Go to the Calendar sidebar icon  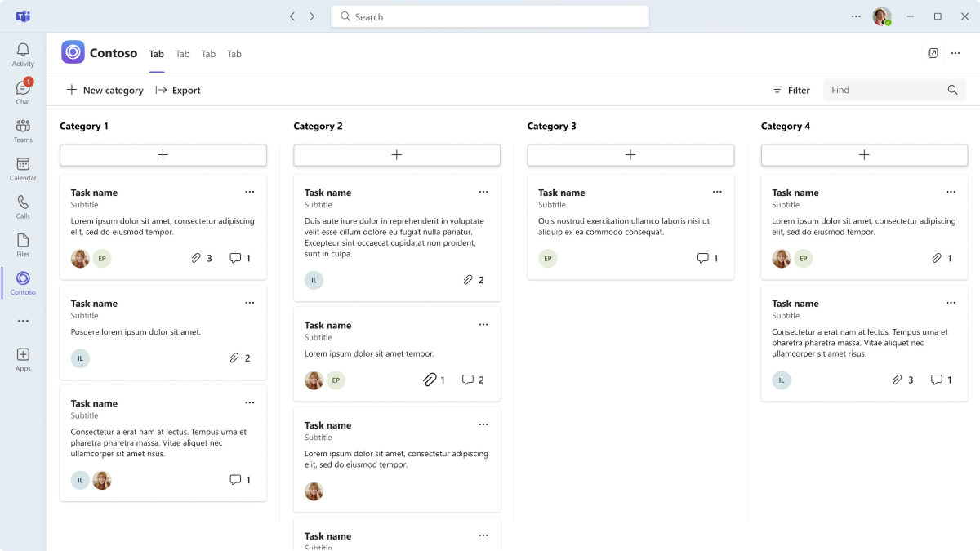(23, 169)
